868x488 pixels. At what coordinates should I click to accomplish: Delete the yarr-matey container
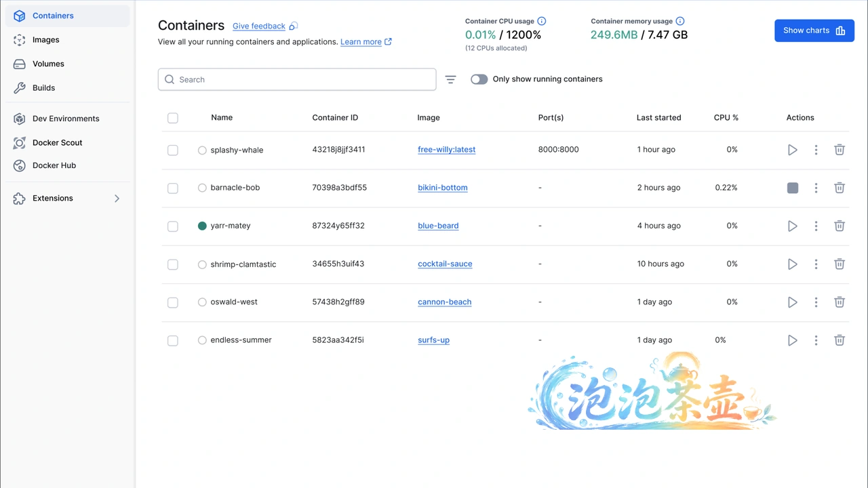point(839,226)
